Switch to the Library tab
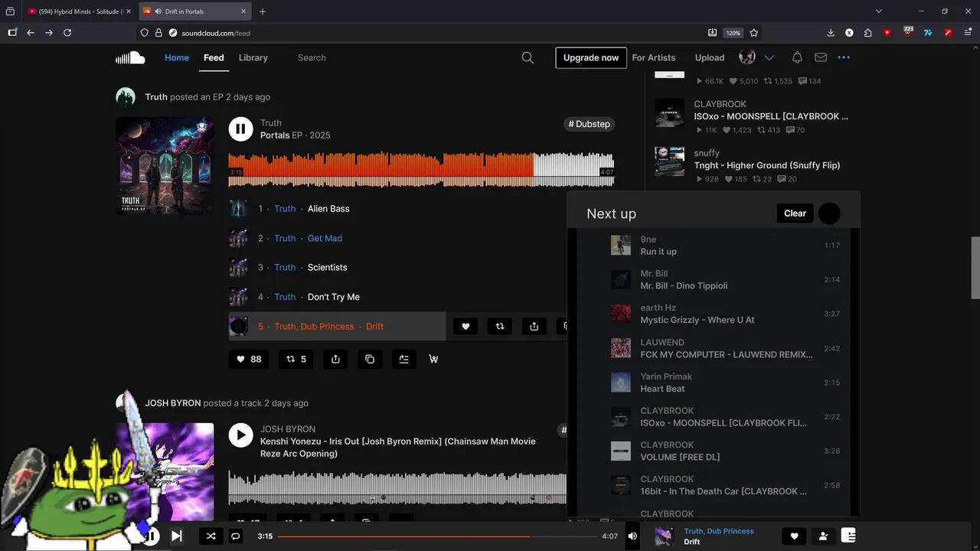This screenshot has width=980, height=551. [253, 57]
